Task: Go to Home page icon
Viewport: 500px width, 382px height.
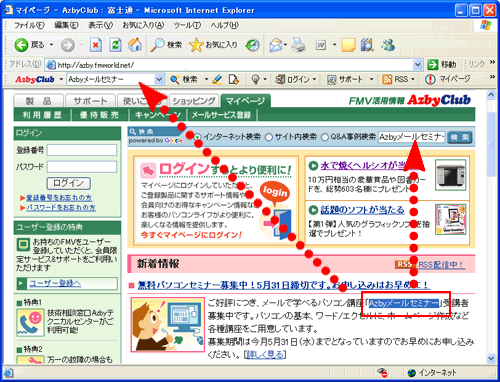Action: pyautogui.click(x=135, y=45)
